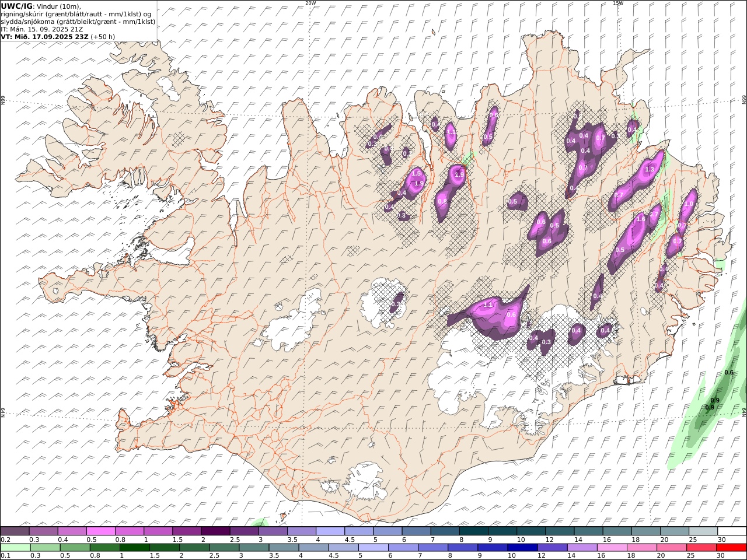Click the "UWC/IG" title text
The width and height of the screenshot is (747, 560).
(x=17, y=6)
